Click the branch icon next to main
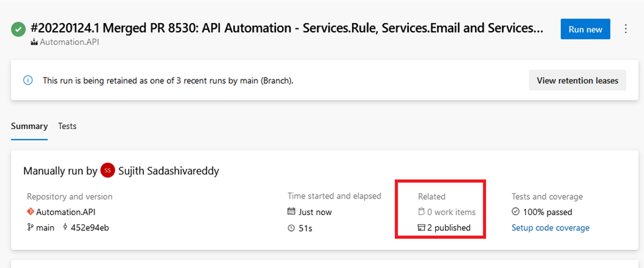The width and height of the screenshot is (644, 268). [30, 228]
